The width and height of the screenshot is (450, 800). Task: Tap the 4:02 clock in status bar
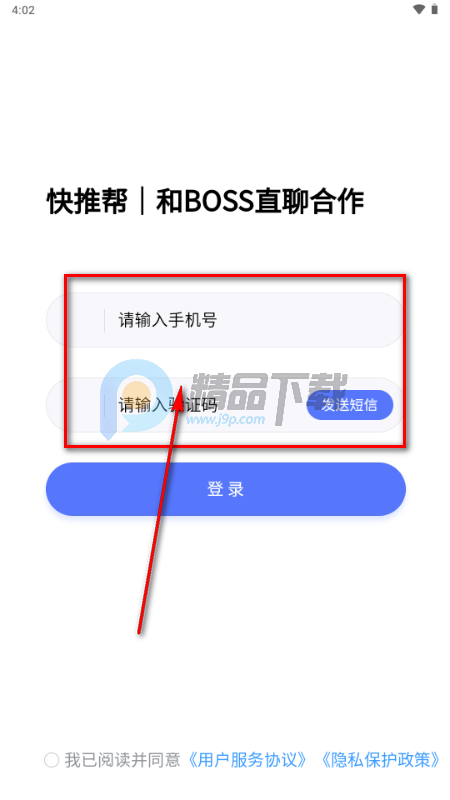(23, 10)
